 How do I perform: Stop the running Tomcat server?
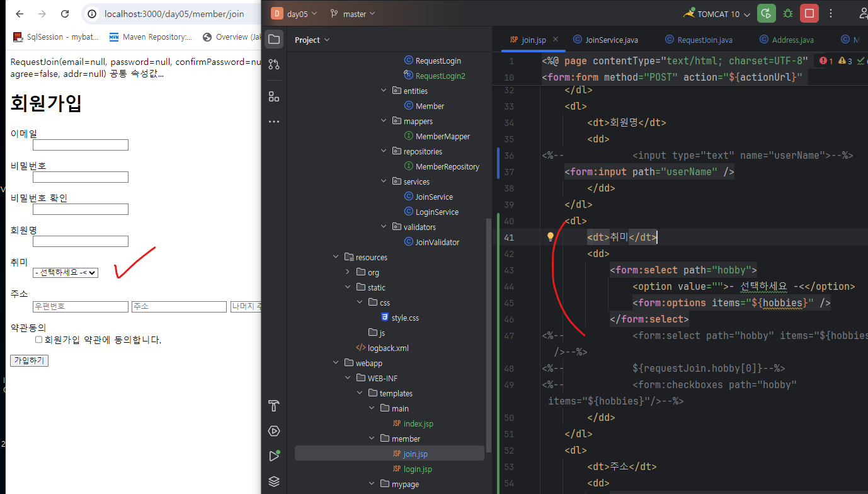pos(809,13)
